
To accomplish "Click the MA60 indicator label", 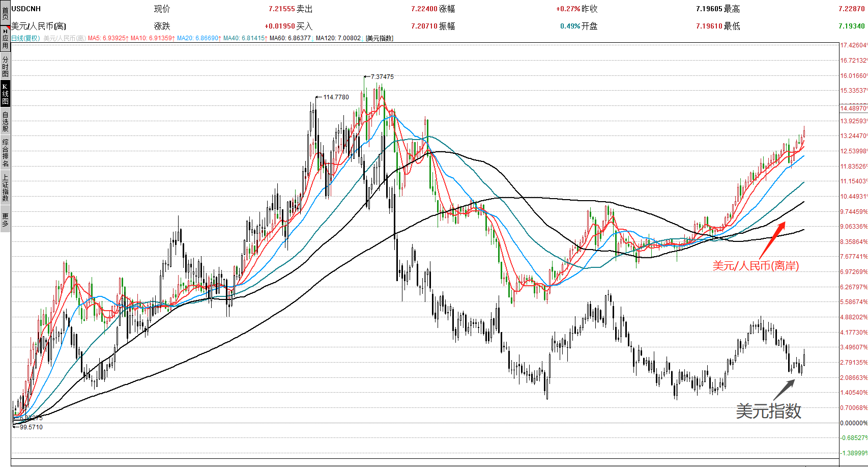I will 290,38.
